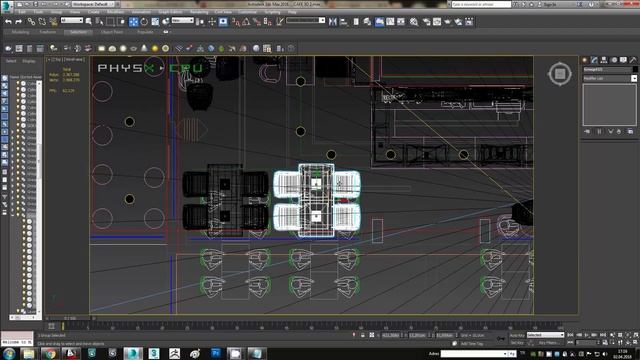Image resolution: width=640 pixels, height=360 pixels.
Task: Open the Windows taskbar Adres dropdown
Action: 504,354
